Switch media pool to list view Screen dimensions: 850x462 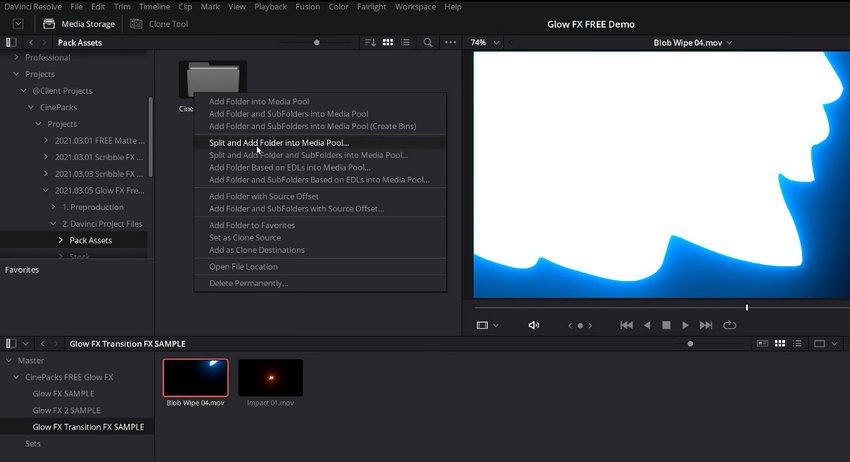pyautogui.click(x=797, y=343)
